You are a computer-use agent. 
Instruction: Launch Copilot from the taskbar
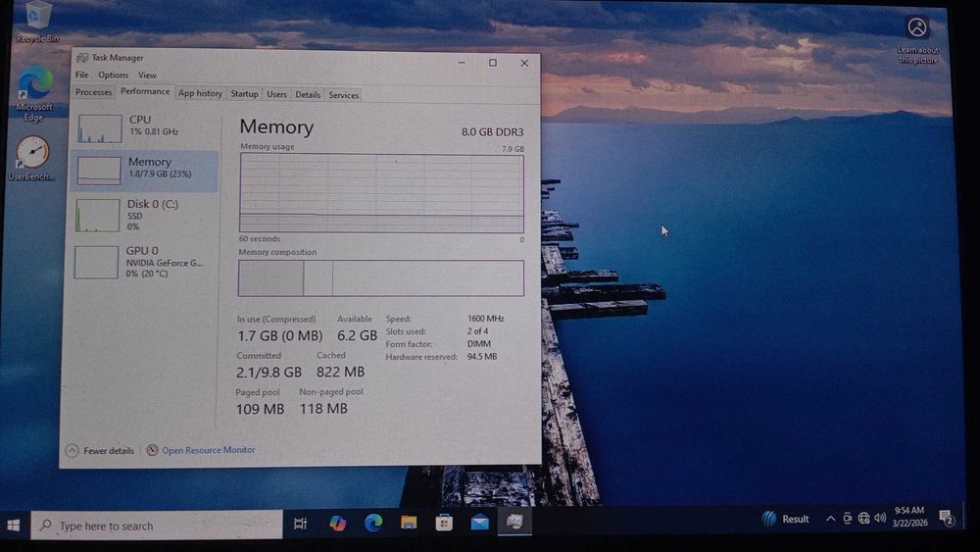click(337, 523)
